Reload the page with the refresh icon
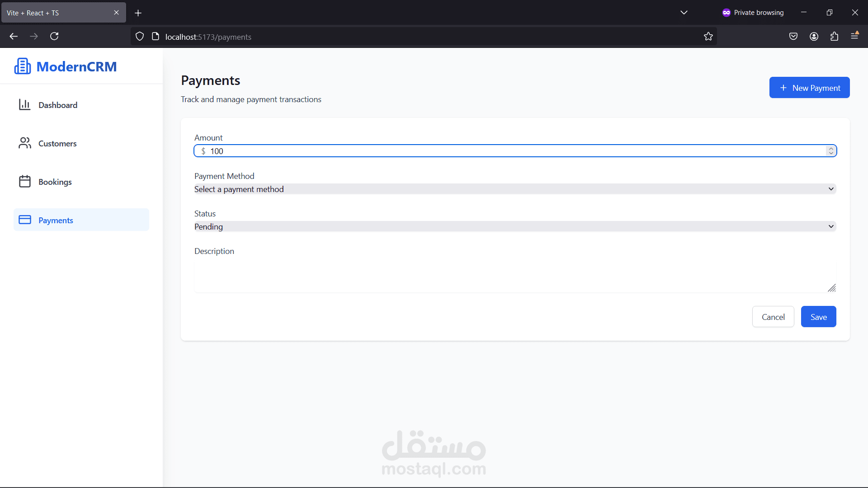 (x=54, y=37)
